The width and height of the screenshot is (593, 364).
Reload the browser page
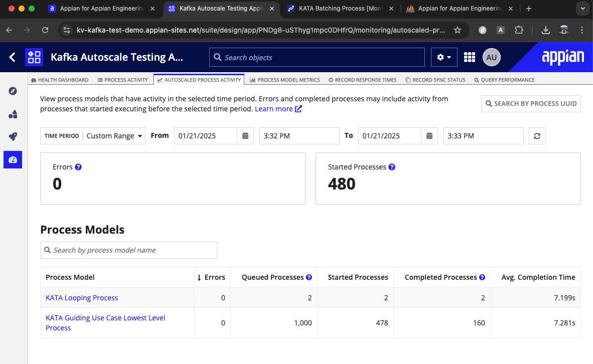[x=45, y=30]
